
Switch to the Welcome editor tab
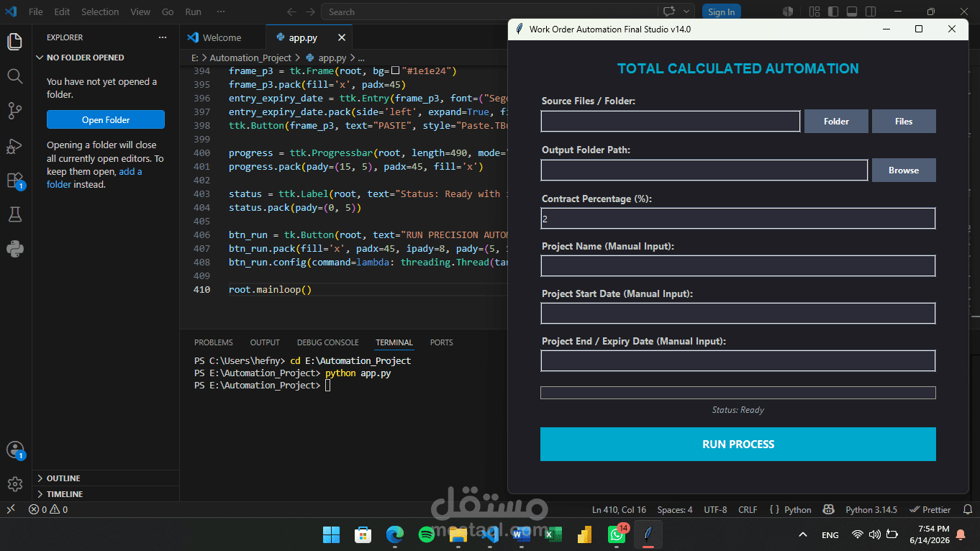coord(222,37)
